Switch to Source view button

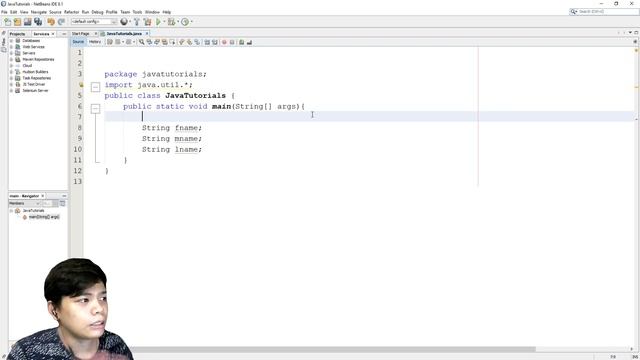[78, 42]
